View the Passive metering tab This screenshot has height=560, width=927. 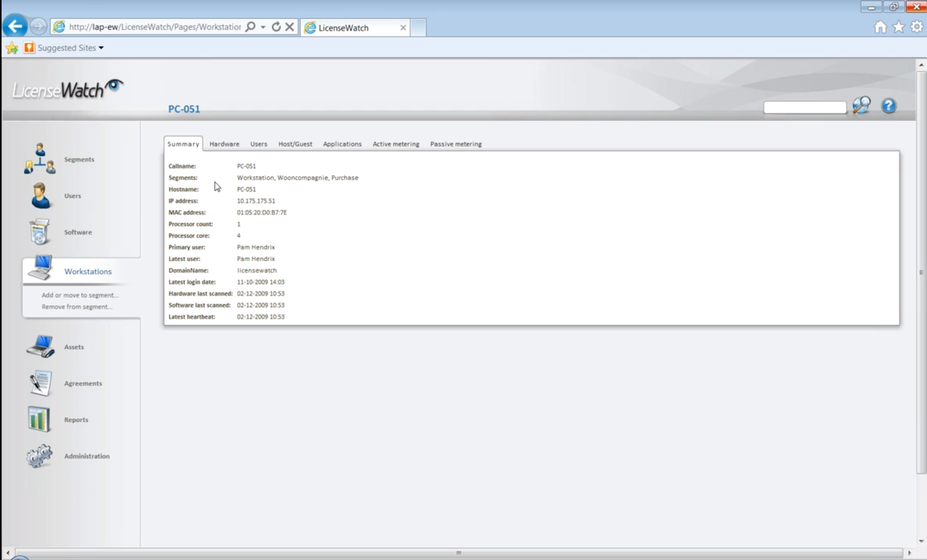456,144
